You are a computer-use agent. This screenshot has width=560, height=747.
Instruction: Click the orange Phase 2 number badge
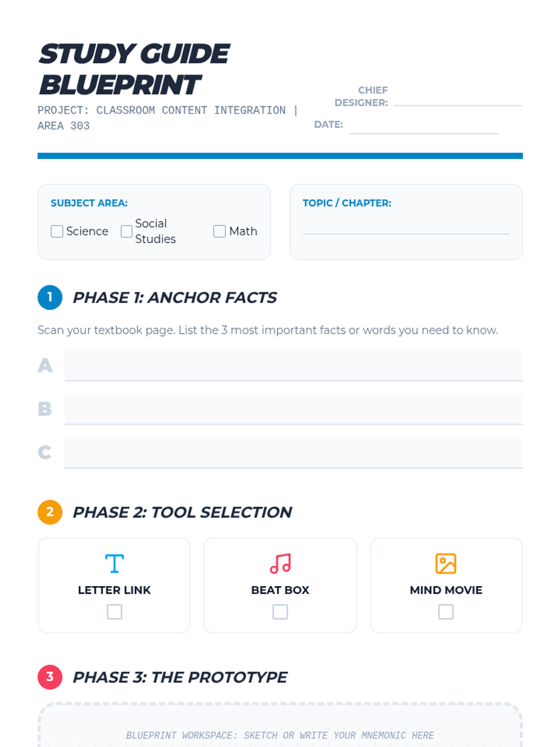tap(50, 512)
